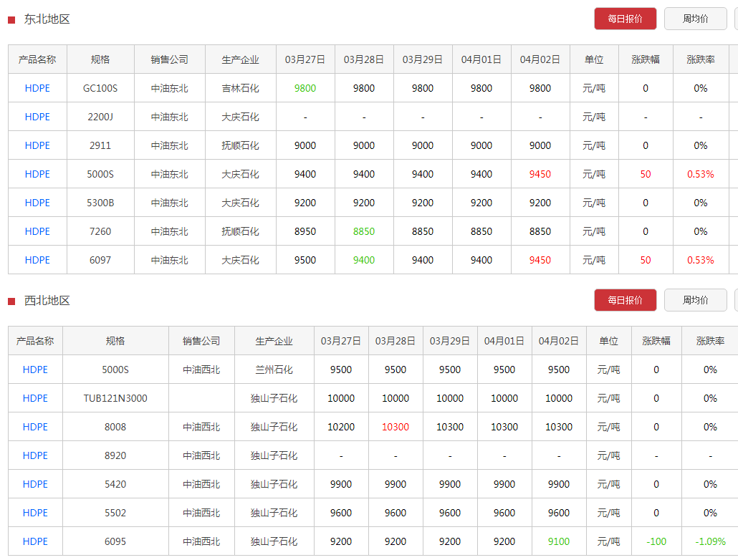
Task: Select 每日报价 tab in 西北地区 section
Action: pos(625,300)
